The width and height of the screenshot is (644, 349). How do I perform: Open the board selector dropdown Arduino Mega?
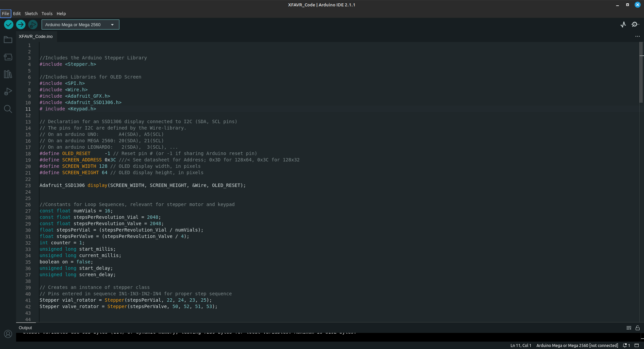[80, 24]
